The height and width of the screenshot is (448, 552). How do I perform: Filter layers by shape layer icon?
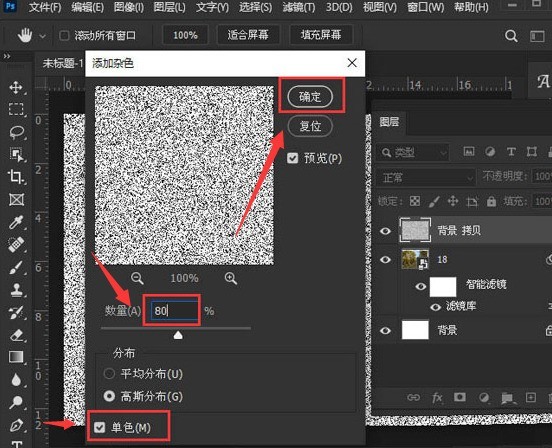(532, 152)
